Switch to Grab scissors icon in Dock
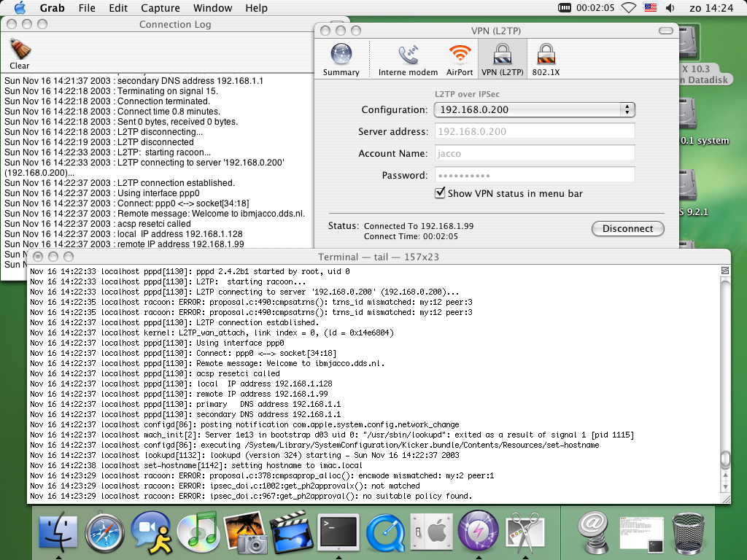This screenshot has width=747, height=560. [525, 532]
